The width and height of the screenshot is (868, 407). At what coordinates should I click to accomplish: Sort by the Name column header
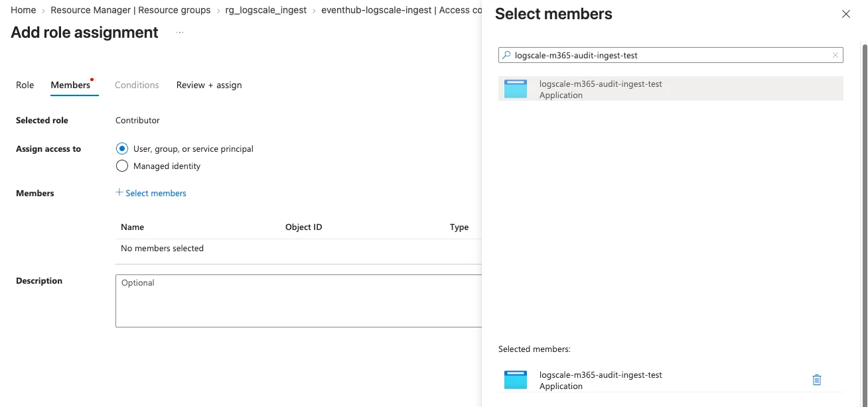click(132, 227)
